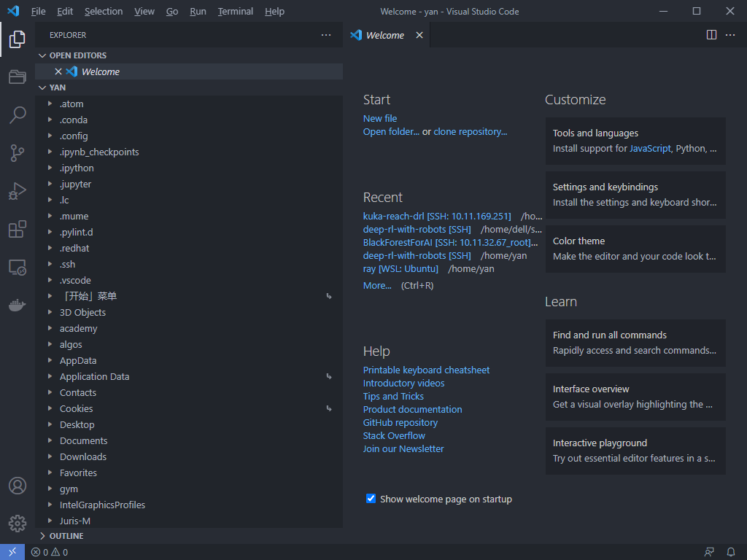
Task: Close the Welcome editor tab
Action: (x=419, y=35)
